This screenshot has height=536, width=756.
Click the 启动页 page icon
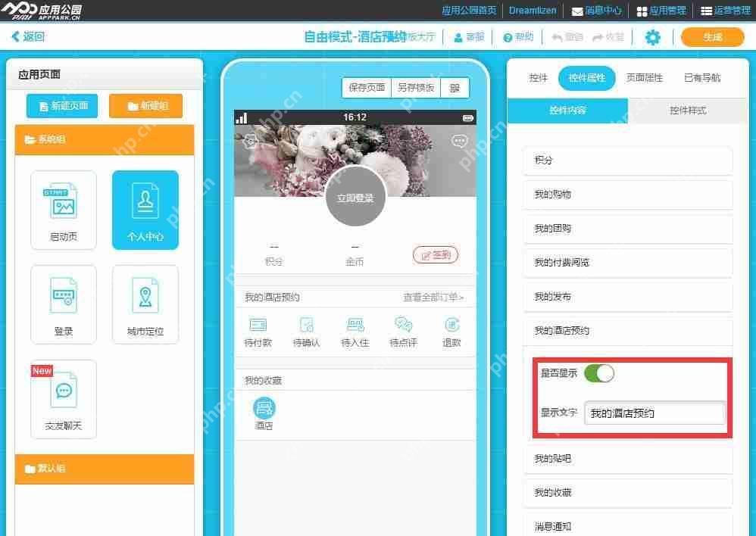point(64,210)
